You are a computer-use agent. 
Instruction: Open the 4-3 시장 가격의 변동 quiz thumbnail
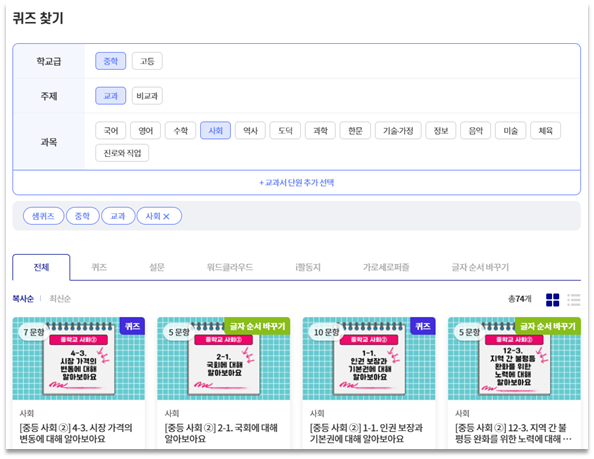pyautogui.click(x=79, y=359)
